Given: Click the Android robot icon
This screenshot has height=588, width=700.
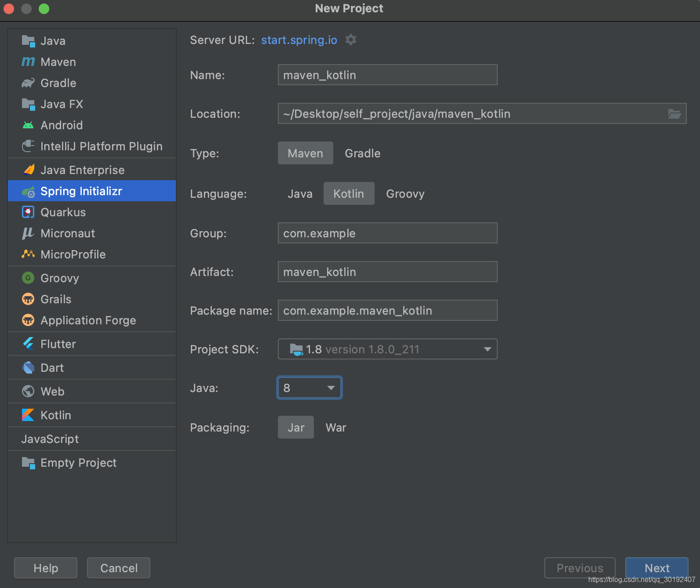Looking at the screenshot, I should point(28,125).
